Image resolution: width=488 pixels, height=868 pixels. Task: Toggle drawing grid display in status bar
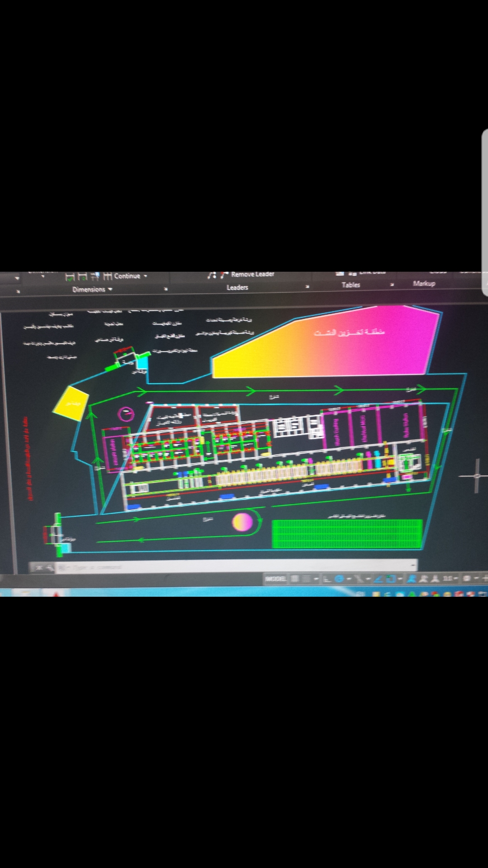295,579
